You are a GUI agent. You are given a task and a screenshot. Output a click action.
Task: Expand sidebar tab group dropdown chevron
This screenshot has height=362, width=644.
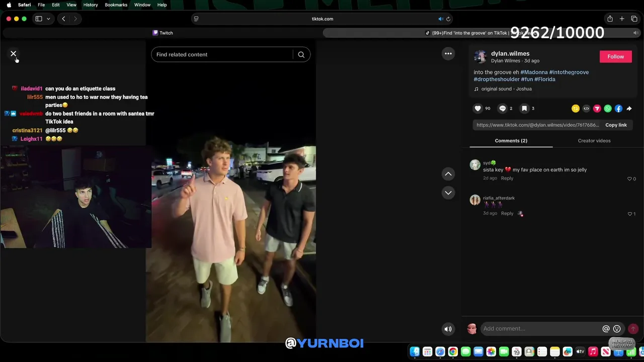48,19
